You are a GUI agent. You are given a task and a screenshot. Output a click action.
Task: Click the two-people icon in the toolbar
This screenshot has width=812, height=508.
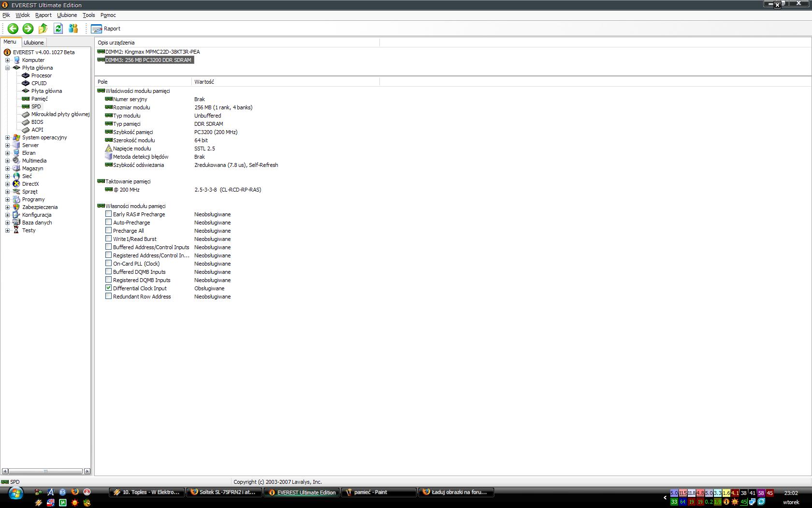click(x=73, y=29)
